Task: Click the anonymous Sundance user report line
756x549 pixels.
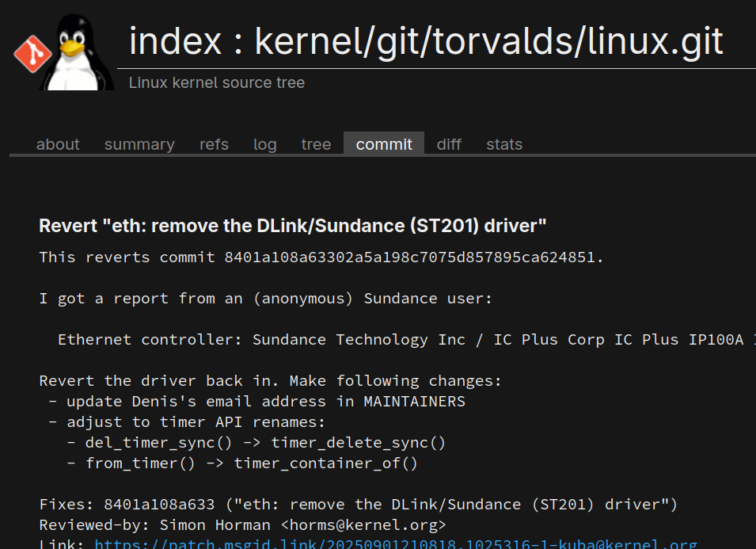Action: tap(266, 299)
